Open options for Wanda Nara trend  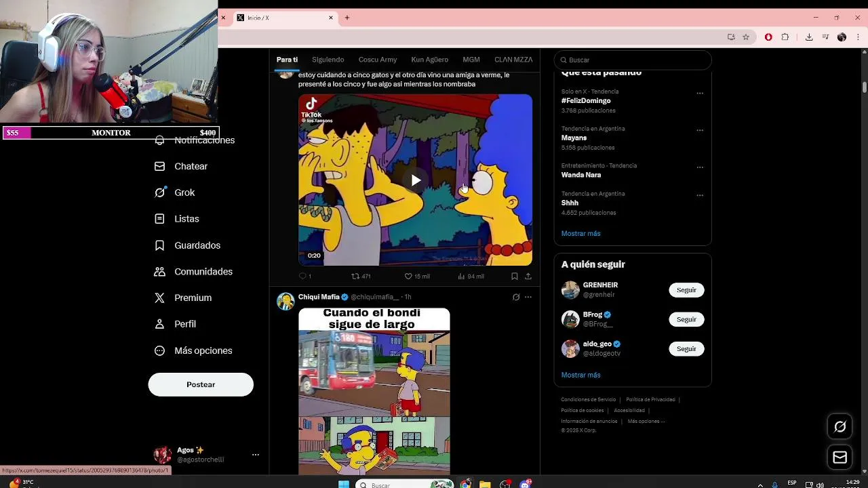[x=700, y=167]
